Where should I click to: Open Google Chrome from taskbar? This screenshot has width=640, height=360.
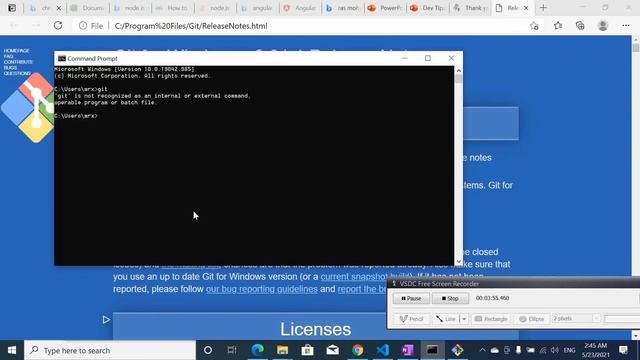coord(358,350)
